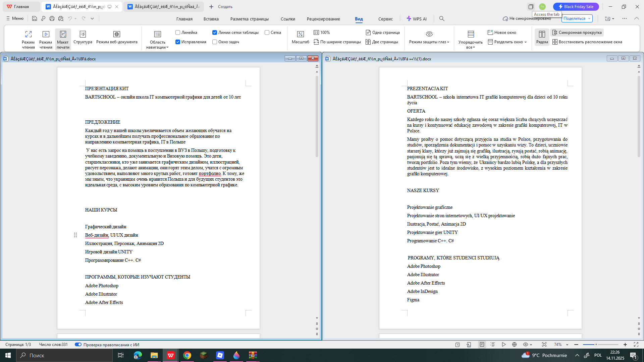Viewport: 644px width, 362px height.
Task: Click the zoom in plus icon in status bar
Action: 625,345
